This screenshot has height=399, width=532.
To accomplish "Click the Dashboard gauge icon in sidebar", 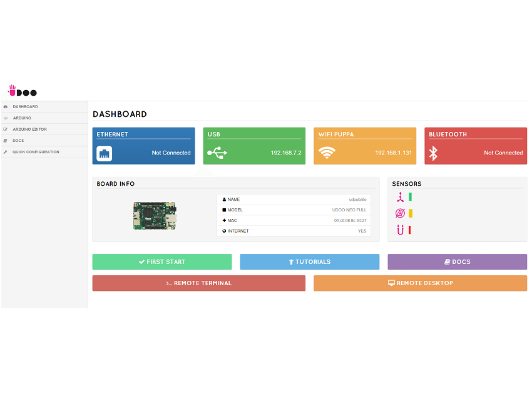I will 6,107.
